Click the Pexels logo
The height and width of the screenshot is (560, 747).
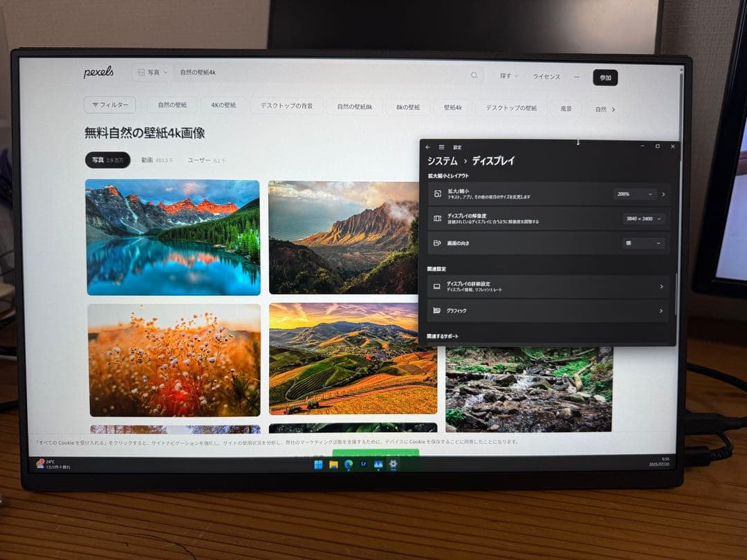coord(99,73)
